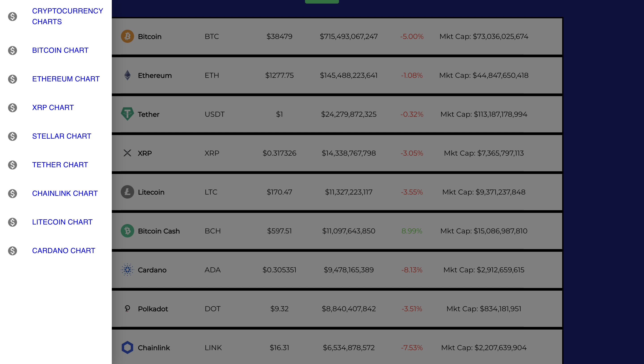This screenshot has width=644, height=364.
Task: Click the Litecoin LTC icon
Action: (x=128, y=192)
